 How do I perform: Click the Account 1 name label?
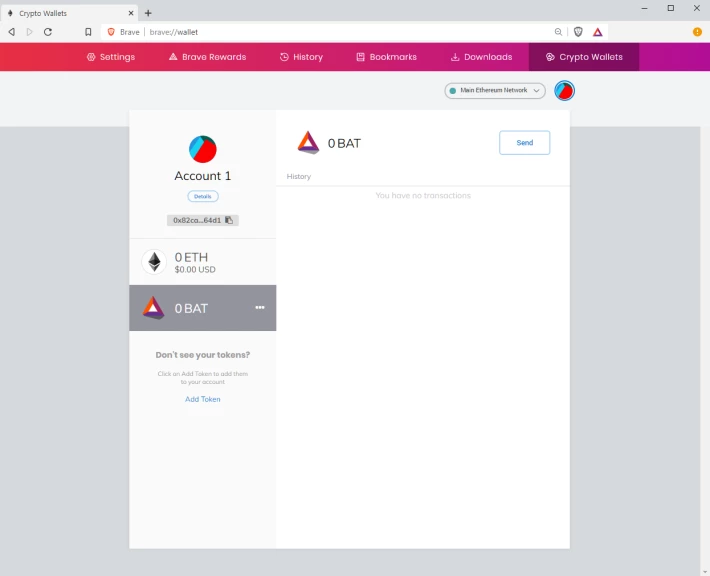coord(202,176)
